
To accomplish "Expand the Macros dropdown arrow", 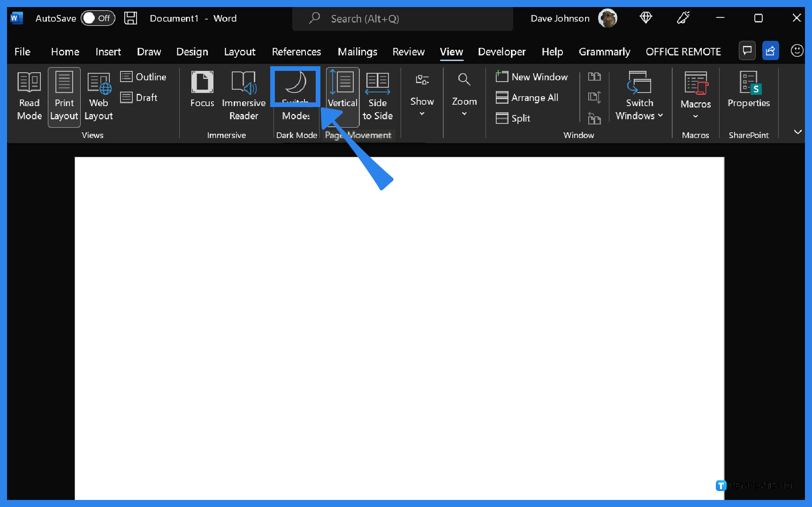I will click(x=695, y=115).
